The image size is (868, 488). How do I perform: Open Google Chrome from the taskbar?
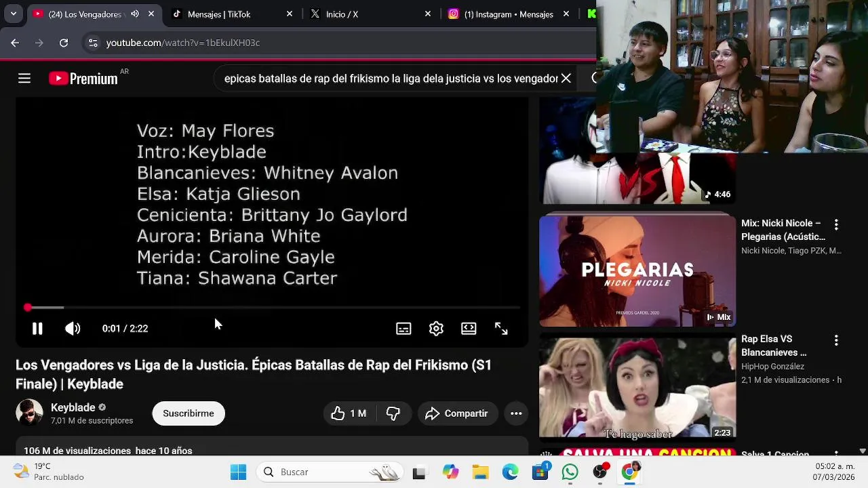pyautogui.click(x=630, y=472)
